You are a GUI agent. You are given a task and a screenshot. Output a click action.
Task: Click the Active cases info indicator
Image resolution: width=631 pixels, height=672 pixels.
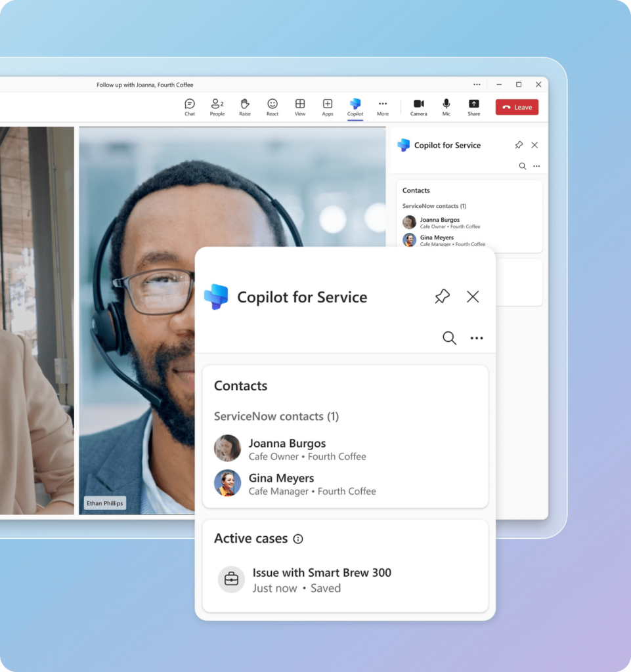coord(299,538)
